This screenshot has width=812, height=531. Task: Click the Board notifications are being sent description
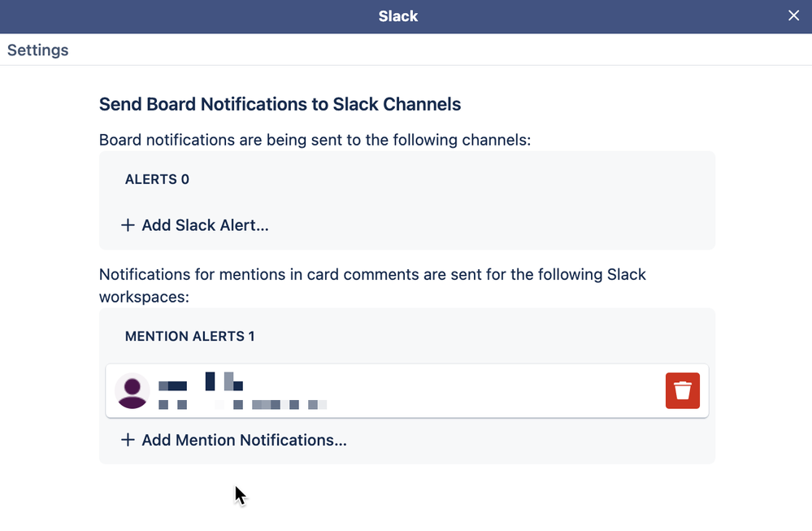pyautogui.click(x=315, y=140)
